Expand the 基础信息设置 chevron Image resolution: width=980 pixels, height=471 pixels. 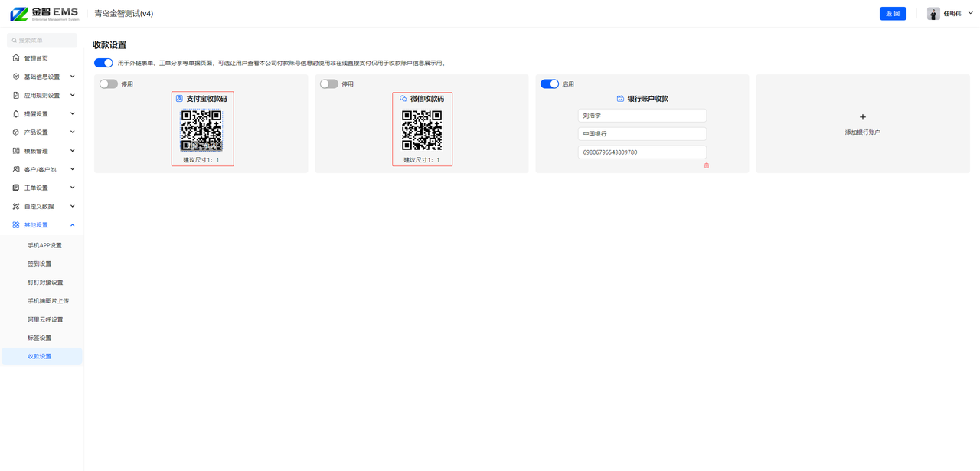coord(73,77)
